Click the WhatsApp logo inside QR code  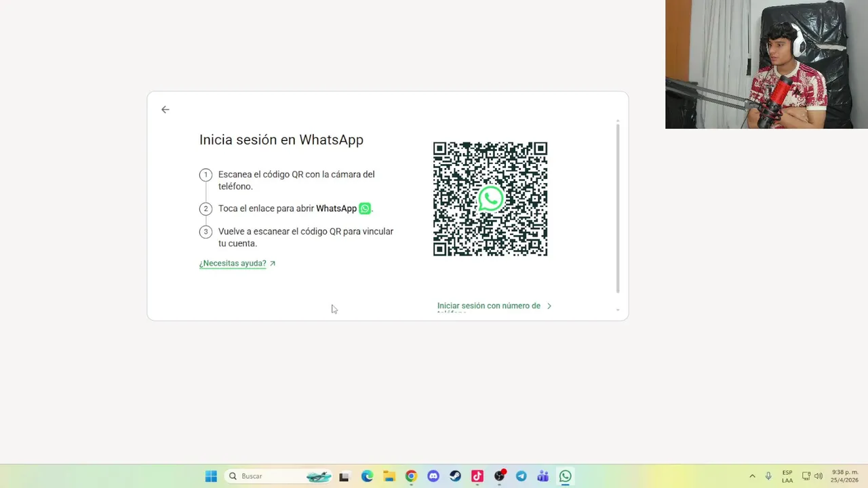pos(491,199)
